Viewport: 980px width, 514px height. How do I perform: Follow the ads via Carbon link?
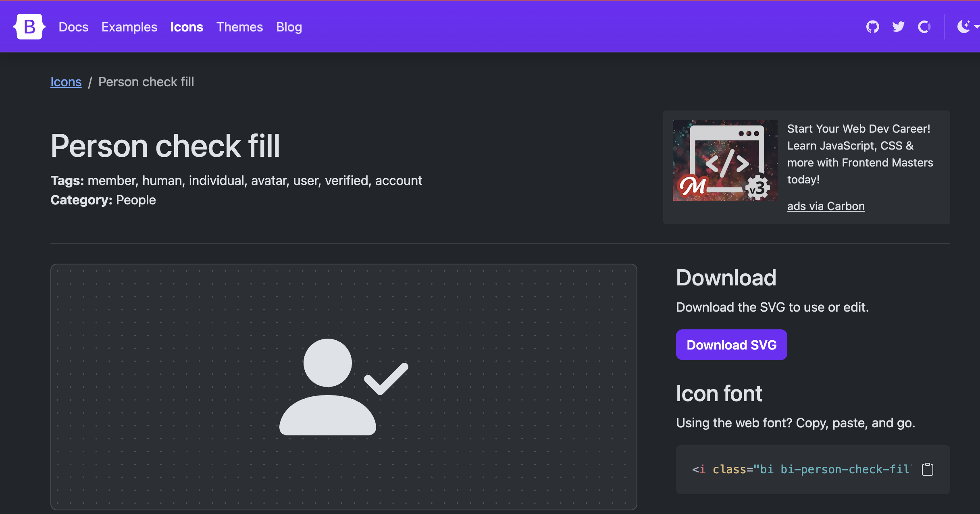(826, 206)
